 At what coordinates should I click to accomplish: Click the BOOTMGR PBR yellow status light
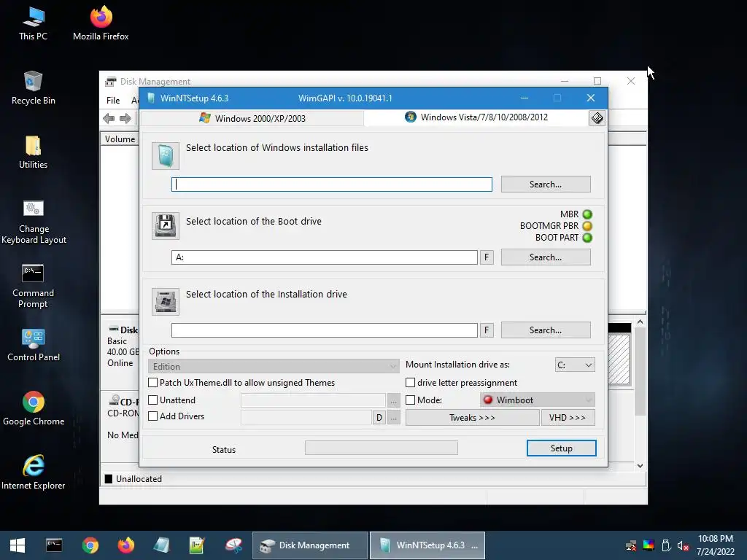[587, 226]
